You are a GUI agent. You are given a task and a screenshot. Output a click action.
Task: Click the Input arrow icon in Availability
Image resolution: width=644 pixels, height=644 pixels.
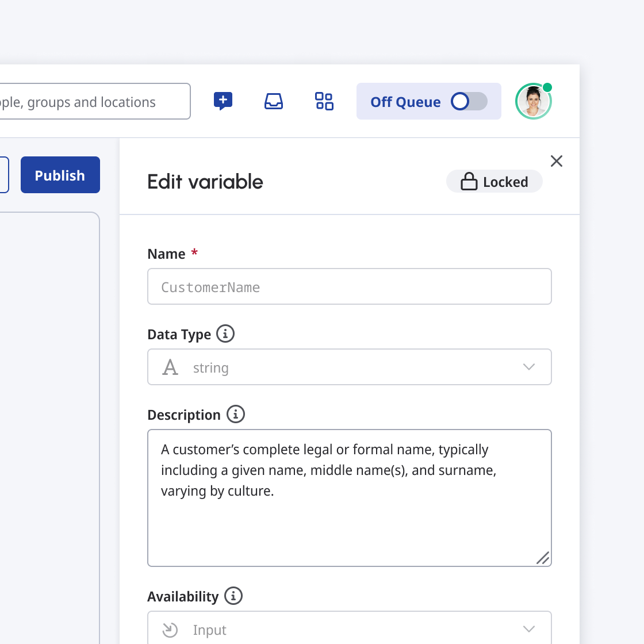[170, 630]
